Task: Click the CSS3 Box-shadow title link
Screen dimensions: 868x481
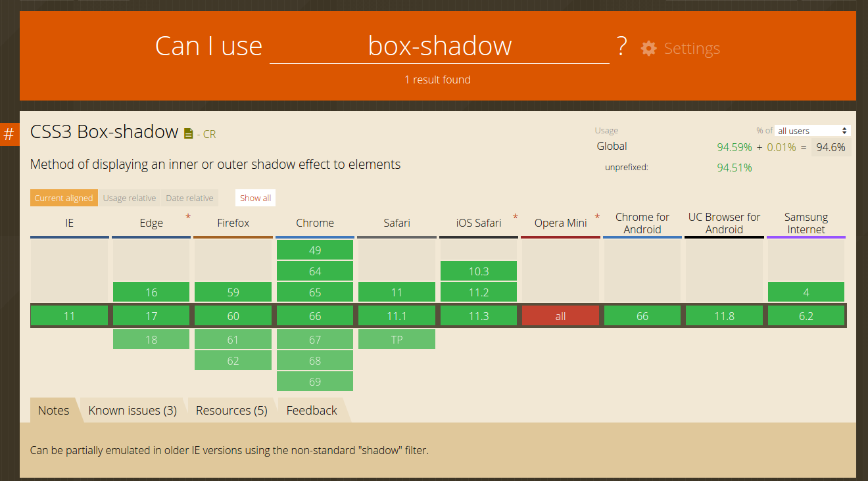Action: 105,131
